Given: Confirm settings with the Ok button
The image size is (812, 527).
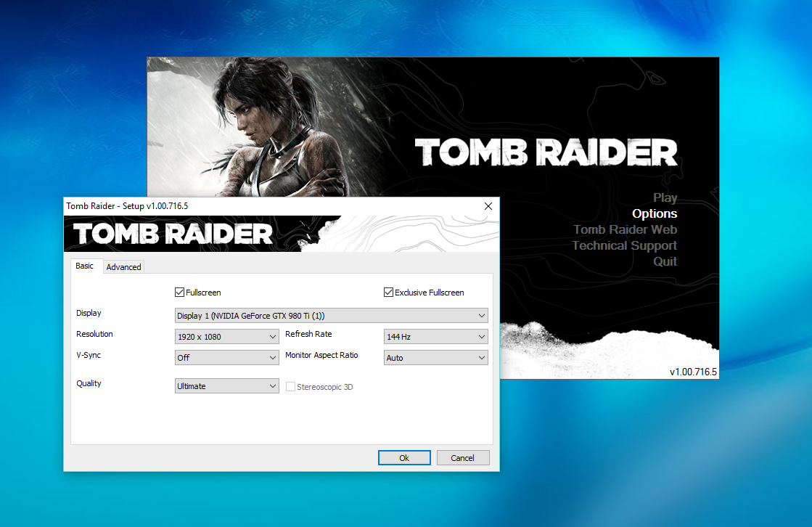Looking at the screenshot, I should [x=404, y=457].
